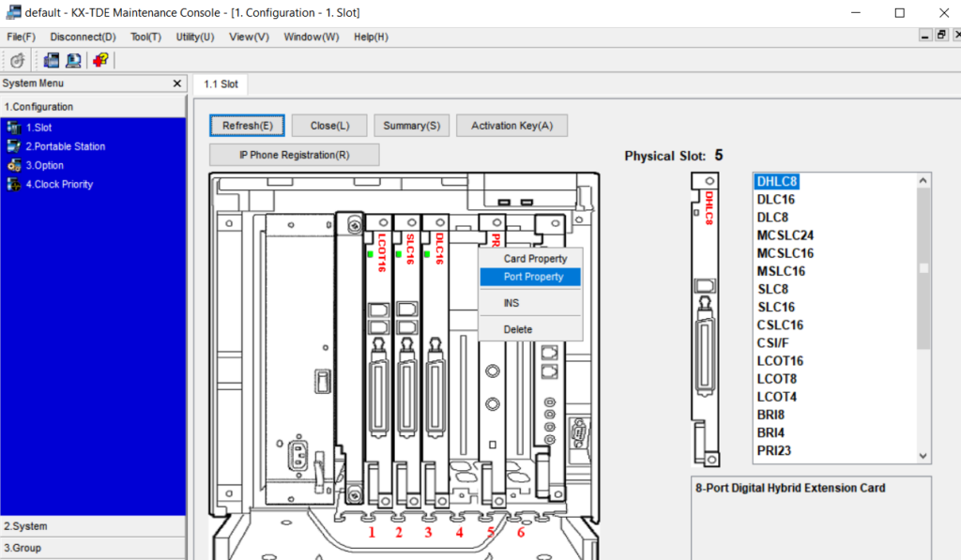961x560 pixels.
Task: Click the IP Phone Registration(R) button
Action: 294,155
